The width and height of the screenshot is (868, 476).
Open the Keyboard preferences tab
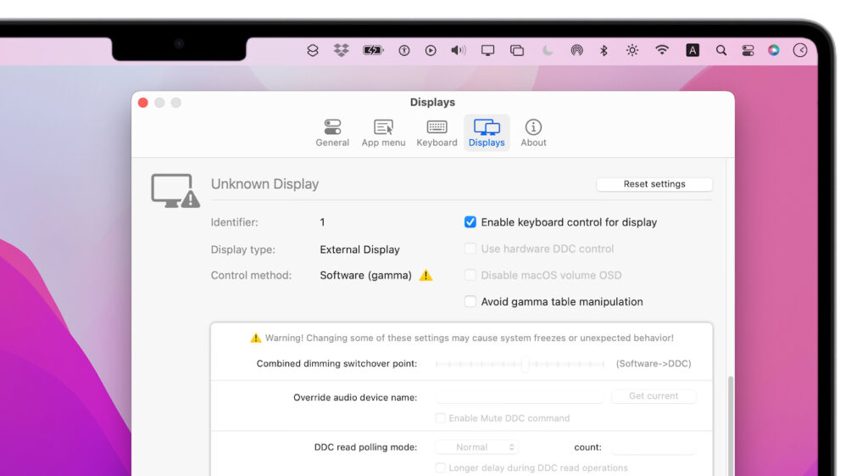click(x=437, y=133)
